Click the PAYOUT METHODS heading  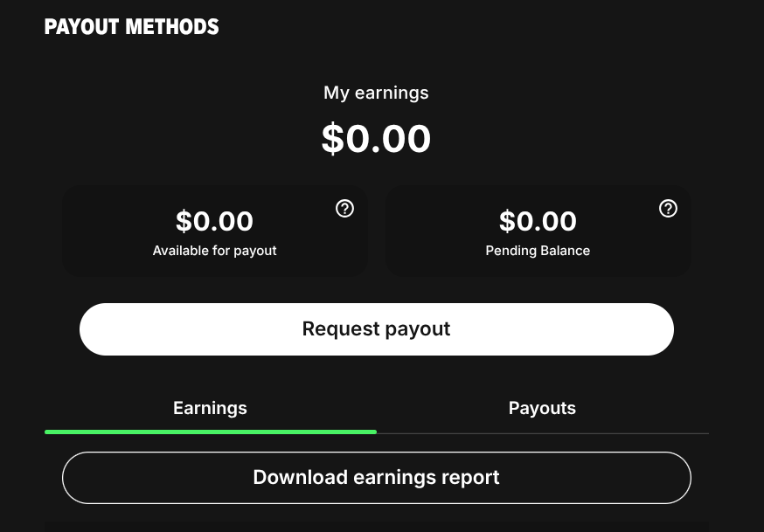[131, 27]
